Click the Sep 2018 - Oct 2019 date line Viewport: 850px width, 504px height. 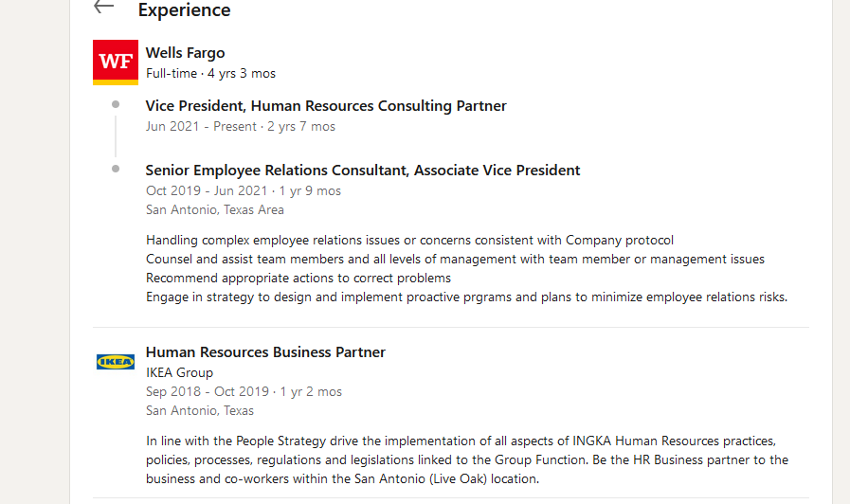(244, 392)
